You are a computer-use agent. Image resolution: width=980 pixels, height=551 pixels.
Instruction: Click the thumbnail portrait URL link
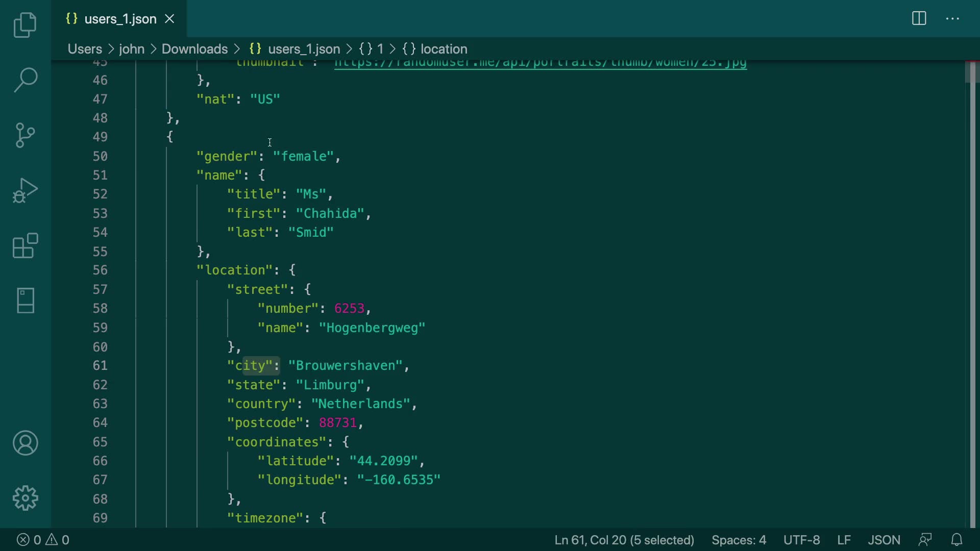(540, 64)
